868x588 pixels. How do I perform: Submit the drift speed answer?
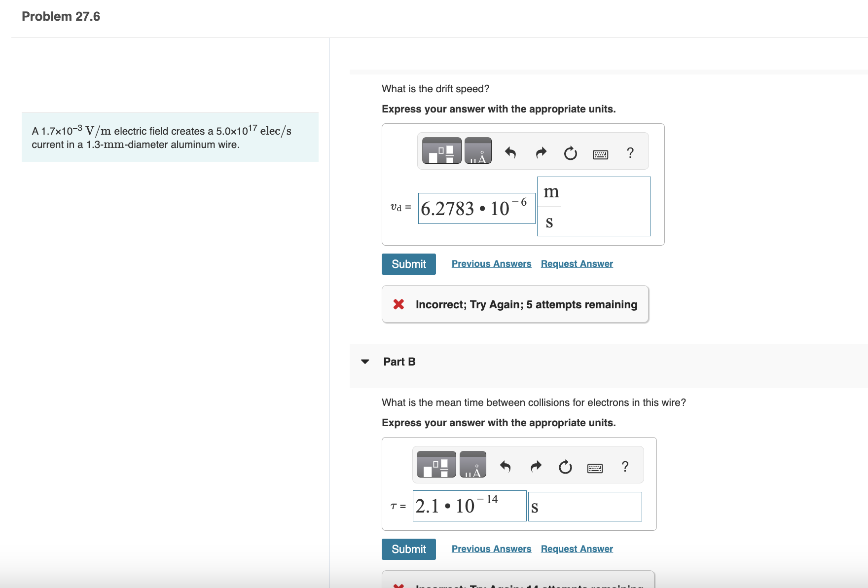tap(408, 264)
